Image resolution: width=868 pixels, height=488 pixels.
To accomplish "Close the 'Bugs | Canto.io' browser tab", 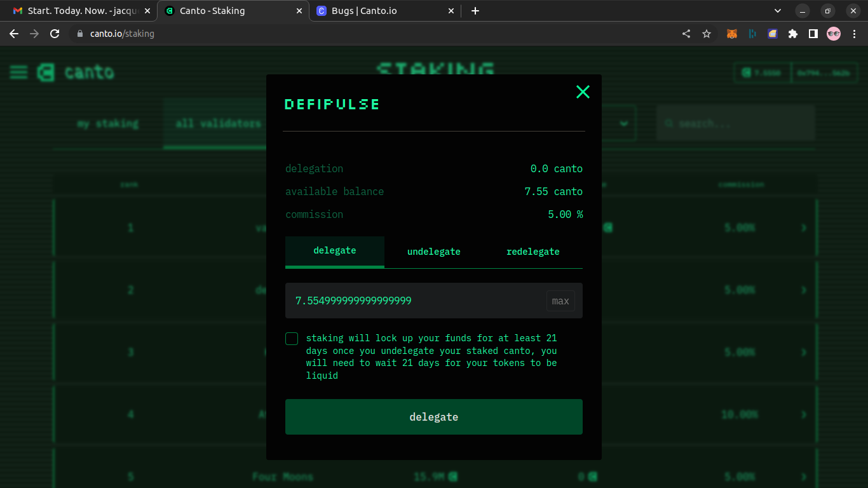I will point(451,11).
